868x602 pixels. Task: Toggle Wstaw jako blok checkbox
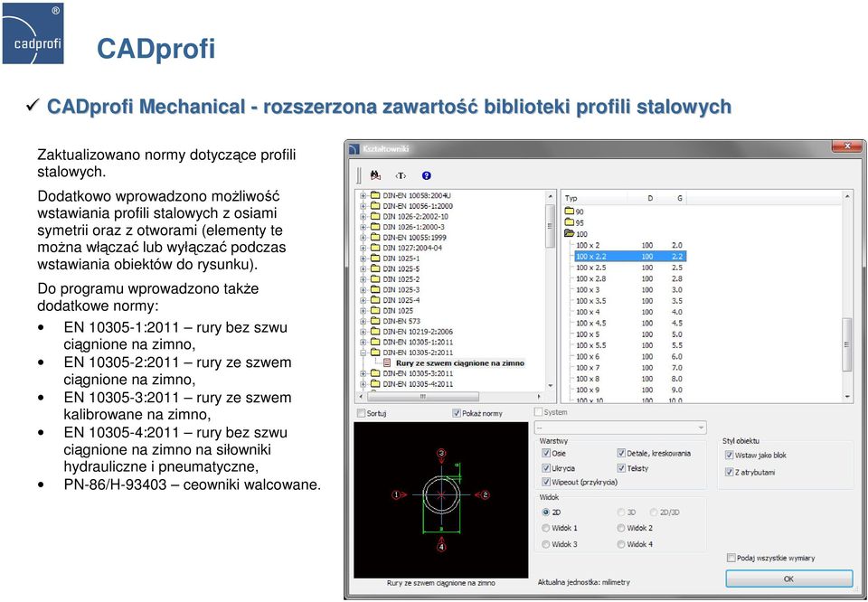(729, 456)
